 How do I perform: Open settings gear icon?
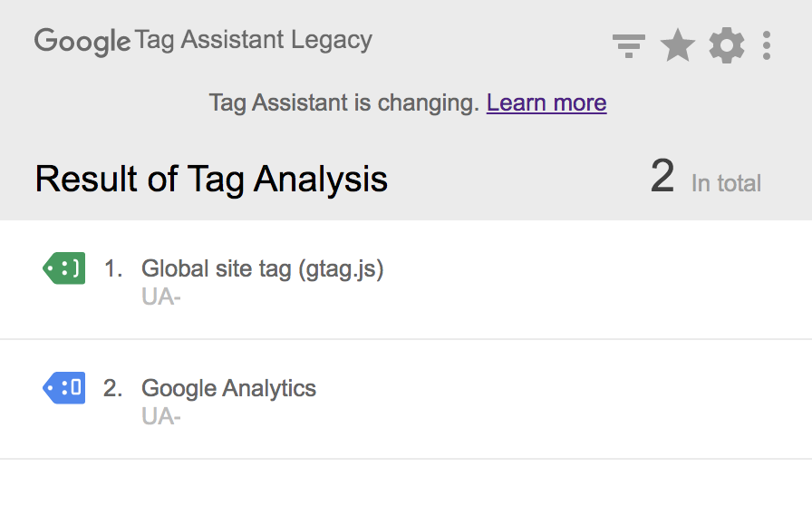[x=727, y=45]
